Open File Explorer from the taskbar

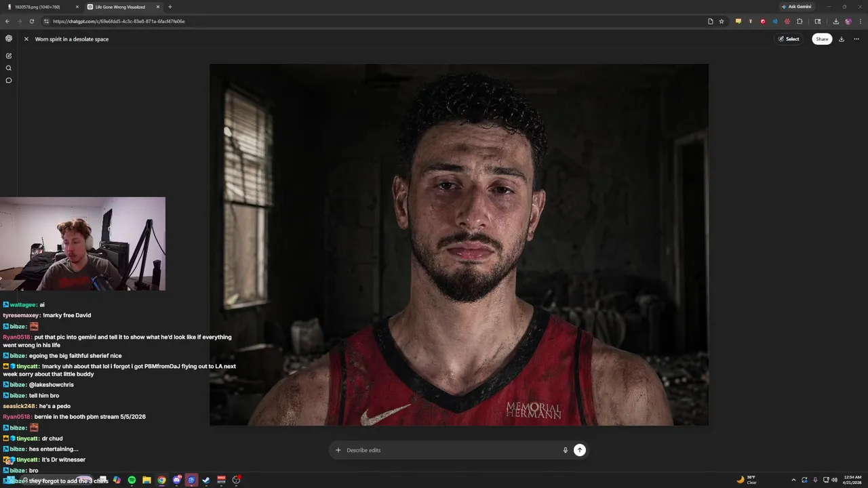click(x=146, y=480)
